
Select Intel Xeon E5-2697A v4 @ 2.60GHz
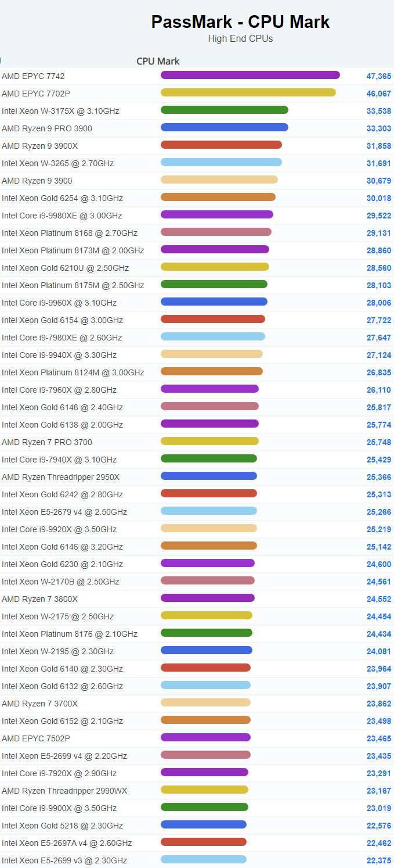[x=67, y=843]
